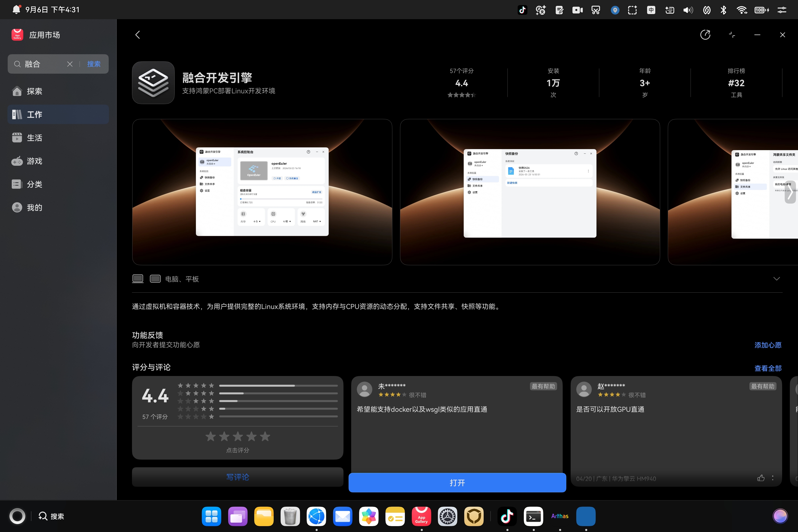This screenshot has width=798, height=532.
Task: Click 搜索 in the bottom taskbar
Action: 52,516
